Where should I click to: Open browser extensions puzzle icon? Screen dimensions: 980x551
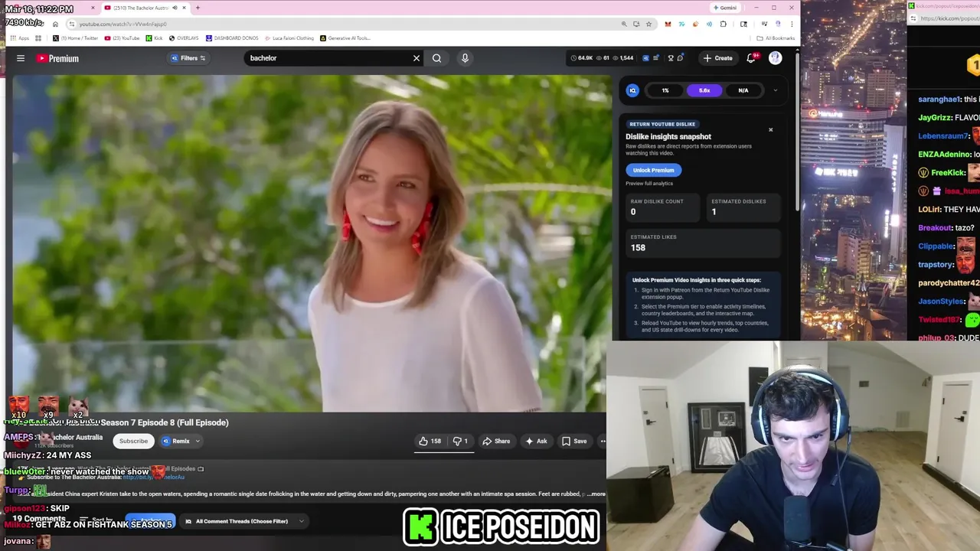click(723, 24)
